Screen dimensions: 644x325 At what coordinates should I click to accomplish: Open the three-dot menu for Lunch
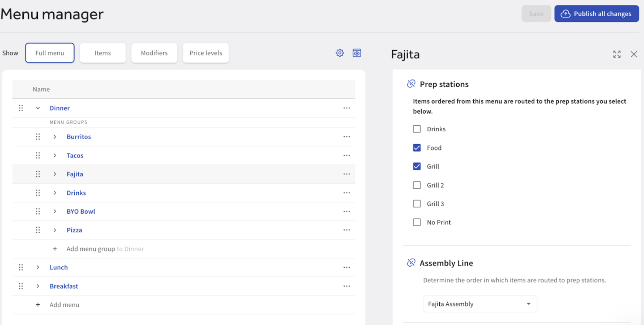346,267
